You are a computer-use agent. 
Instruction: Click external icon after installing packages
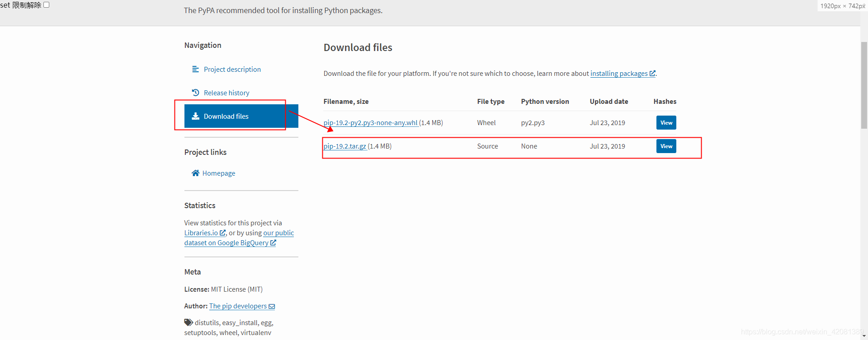click(652, 74)
